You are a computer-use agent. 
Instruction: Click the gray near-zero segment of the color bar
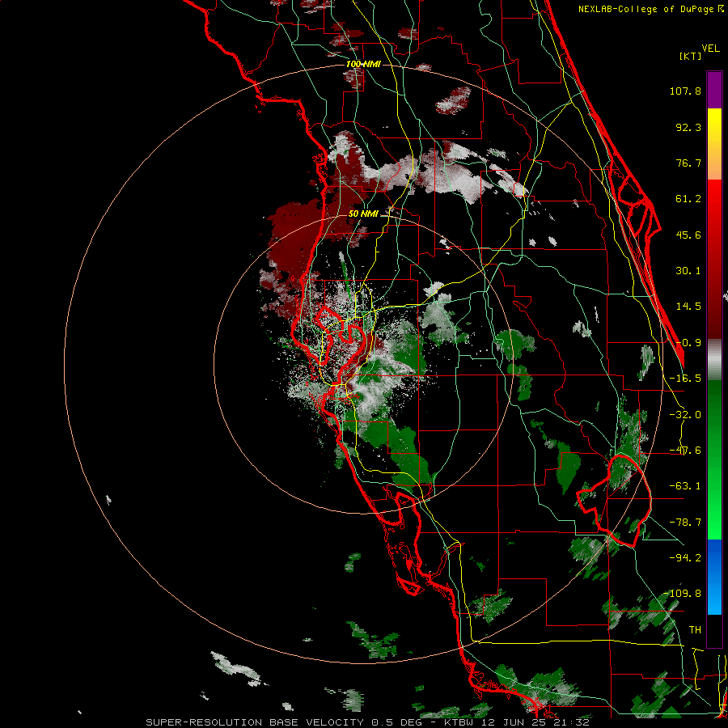pos(714,360)
